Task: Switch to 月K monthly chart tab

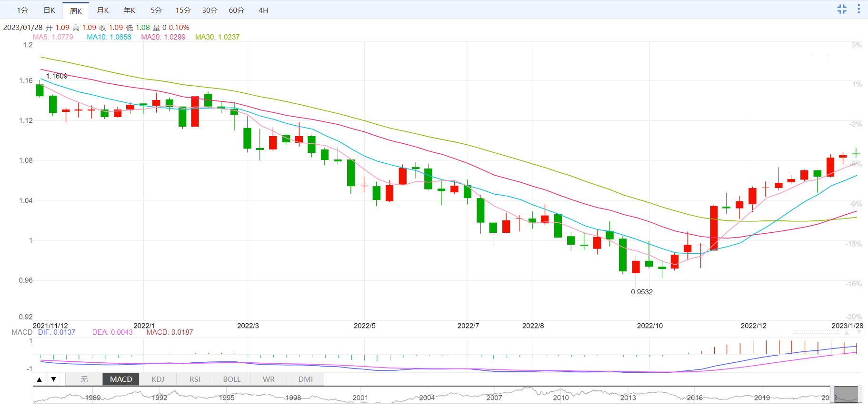Action: pos(102,10)
